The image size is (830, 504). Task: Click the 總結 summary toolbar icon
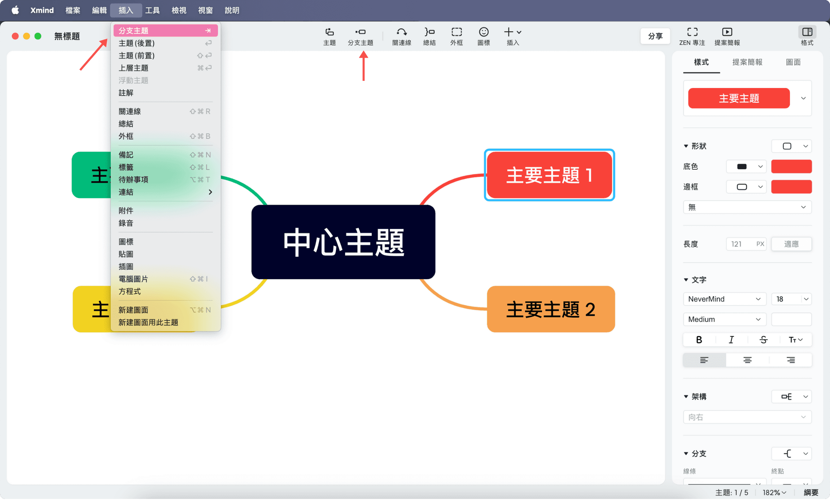click(429, 36)
